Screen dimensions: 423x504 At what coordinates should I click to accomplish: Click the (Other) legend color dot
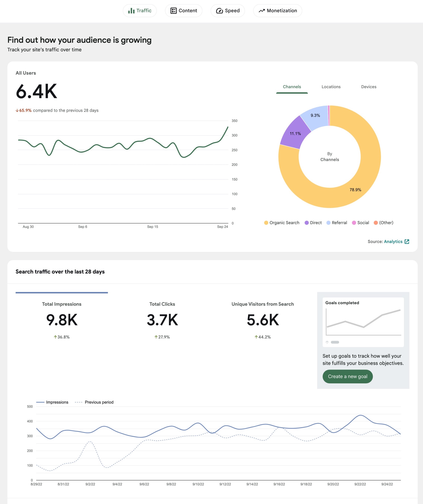coord(376,223)
